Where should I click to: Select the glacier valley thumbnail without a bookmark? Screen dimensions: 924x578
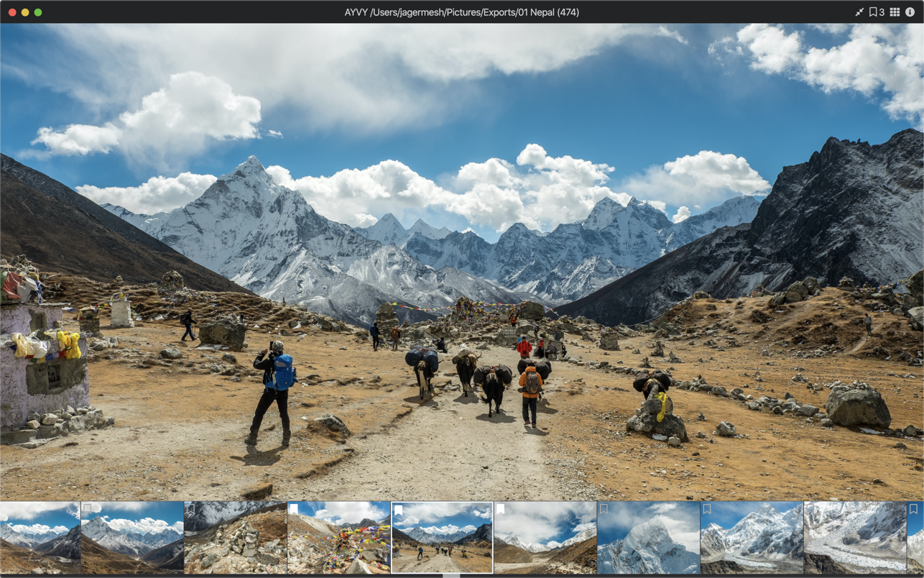854,539
